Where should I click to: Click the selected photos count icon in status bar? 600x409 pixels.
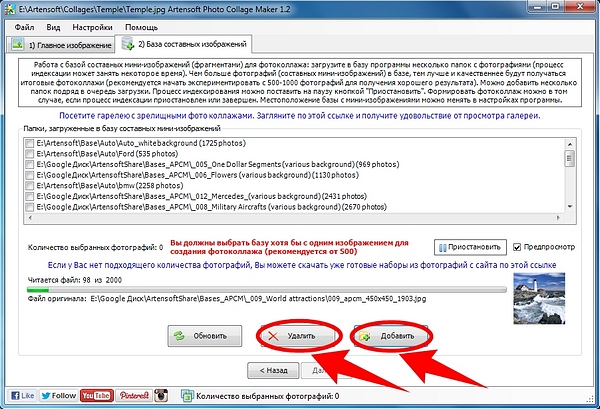click(x=187, y=396)
